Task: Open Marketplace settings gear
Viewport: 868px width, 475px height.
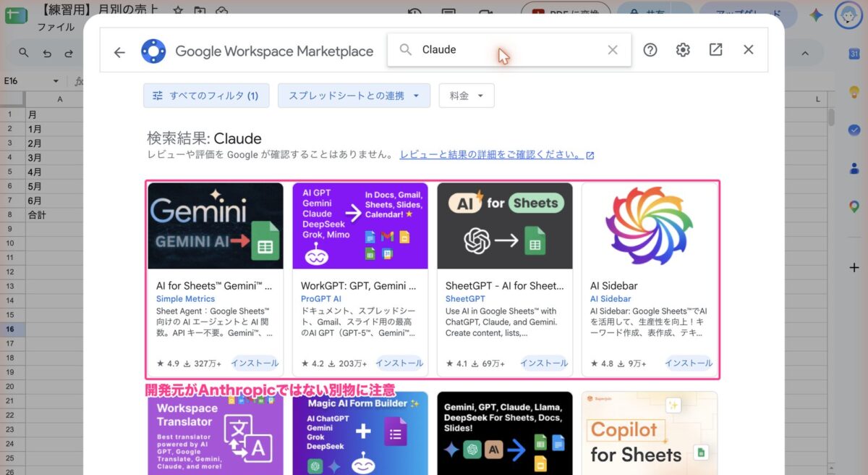Action: point(683,50)
